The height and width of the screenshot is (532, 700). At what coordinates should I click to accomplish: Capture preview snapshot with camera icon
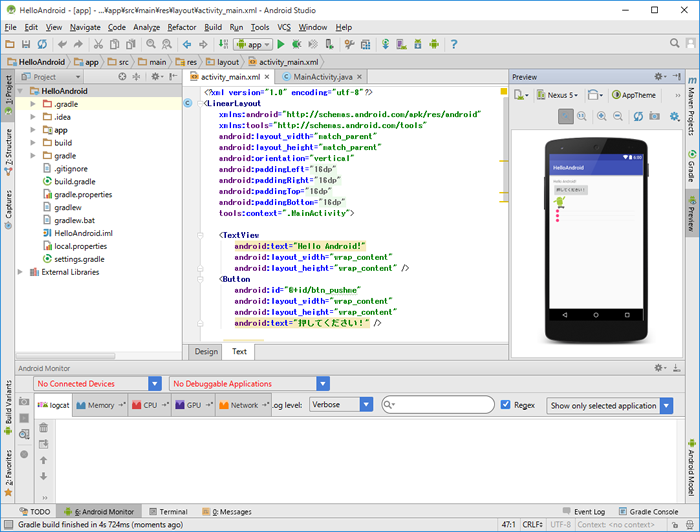[x=654, y=116]
